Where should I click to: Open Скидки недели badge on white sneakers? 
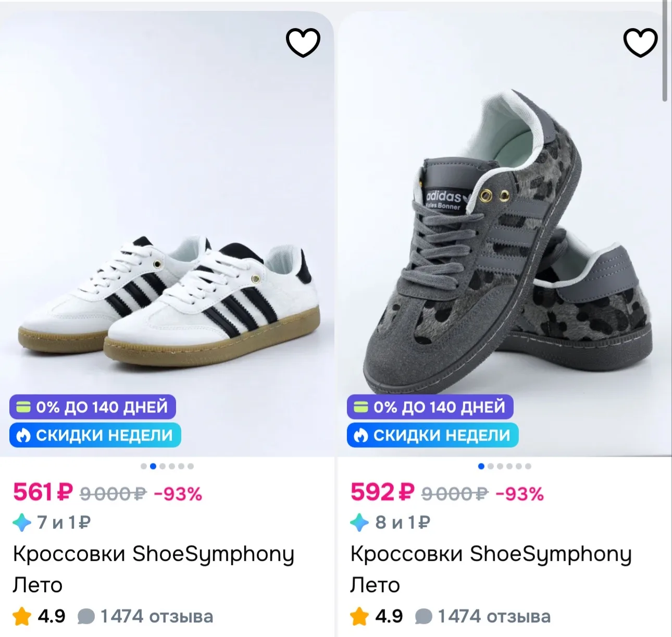[95, 435]
